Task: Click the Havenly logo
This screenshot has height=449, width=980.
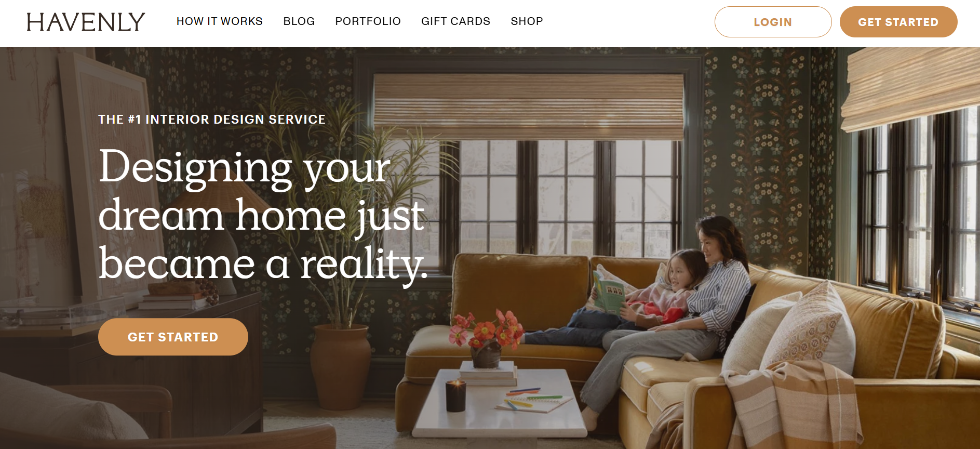Action: coord(86,22)
